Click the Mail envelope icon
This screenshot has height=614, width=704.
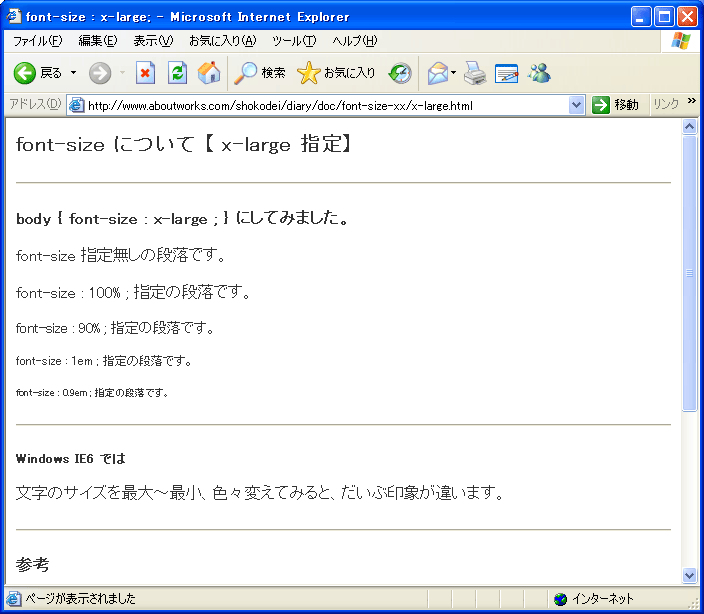[x=437, y=73]
